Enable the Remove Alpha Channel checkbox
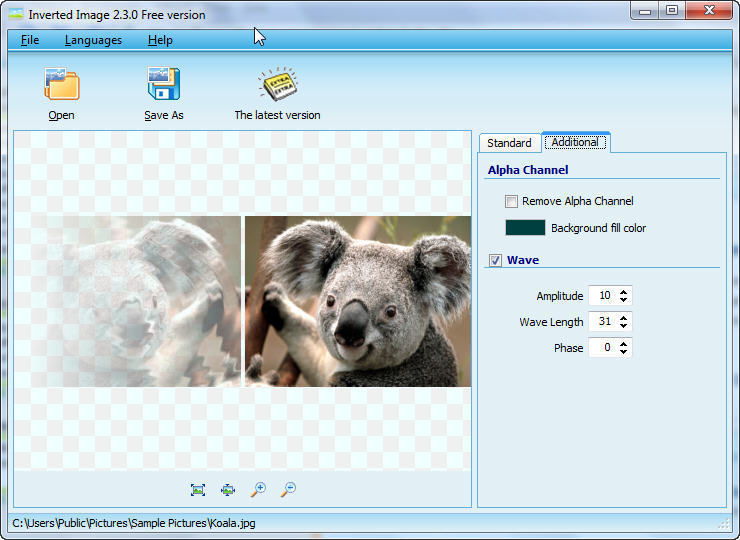 [x=512, y=201]
